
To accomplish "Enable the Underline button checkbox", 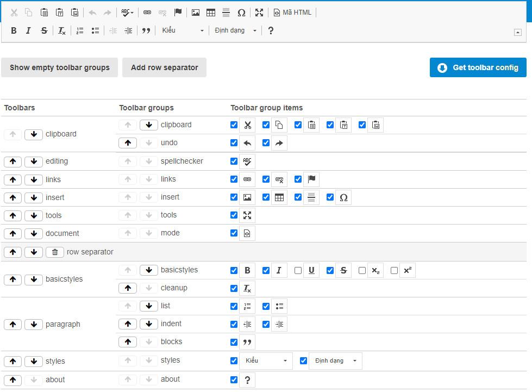I will pyautogui.click(x=298, y=270).
